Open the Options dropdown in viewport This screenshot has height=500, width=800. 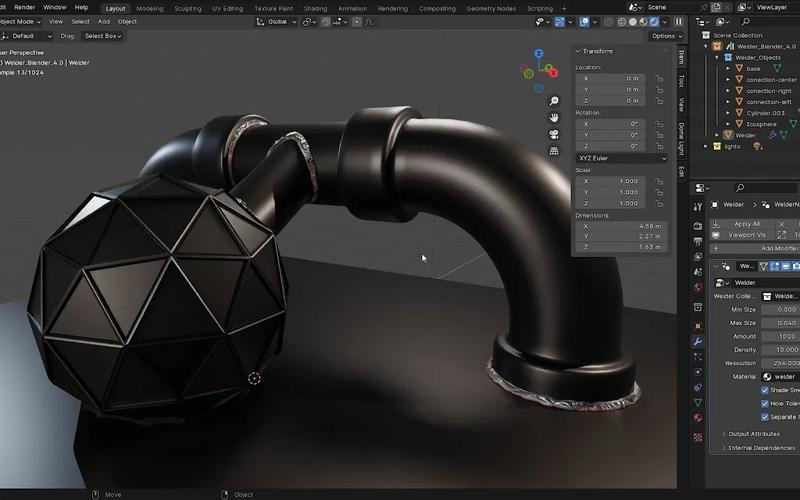coord(667,36)
